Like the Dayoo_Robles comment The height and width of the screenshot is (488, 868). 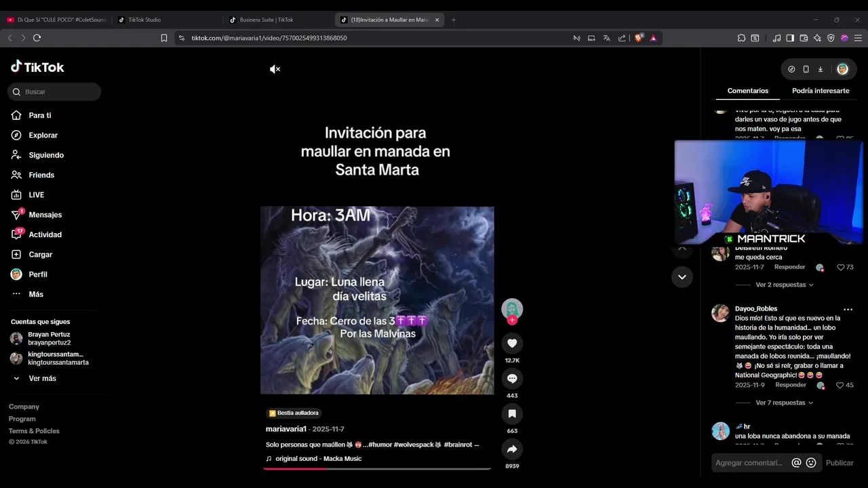(x=840, y=385)
